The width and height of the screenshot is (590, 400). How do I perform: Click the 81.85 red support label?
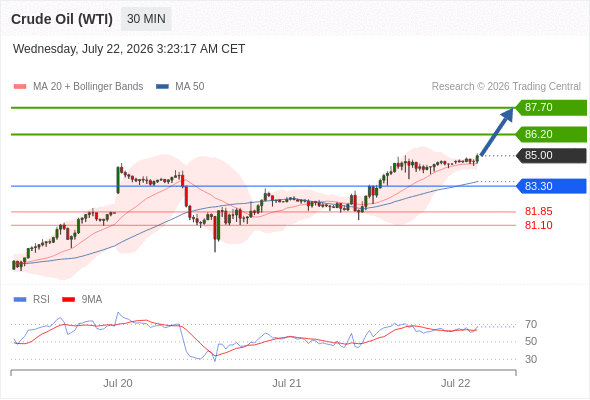point(538,211)
